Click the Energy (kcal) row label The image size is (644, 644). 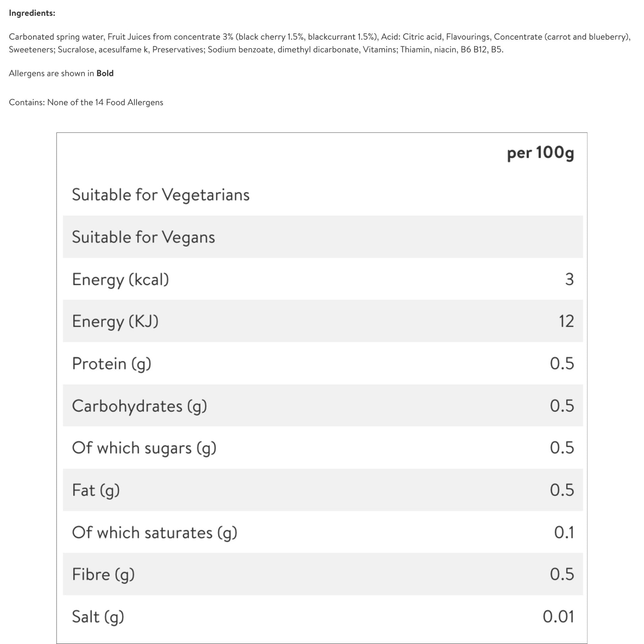(121, 279)
